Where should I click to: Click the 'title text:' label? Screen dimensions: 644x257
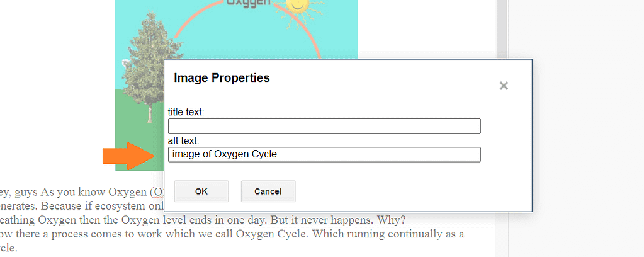pyautogui.click(x=186, y=112)
